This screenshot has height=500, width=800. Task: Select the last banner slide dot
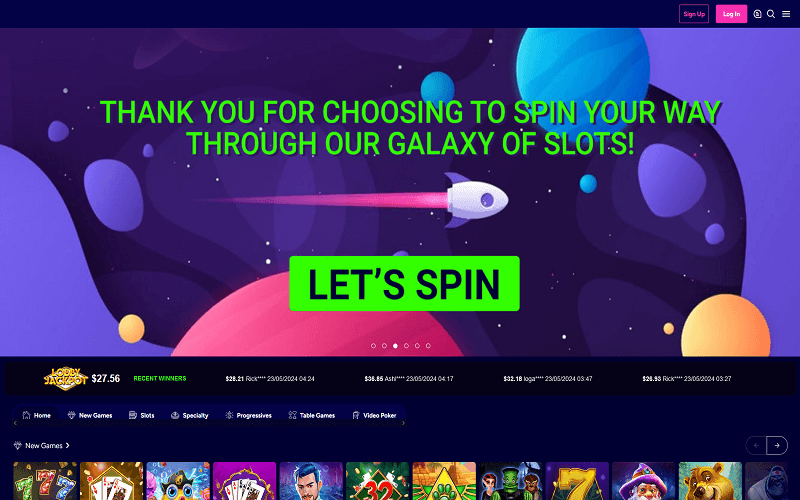428,346
